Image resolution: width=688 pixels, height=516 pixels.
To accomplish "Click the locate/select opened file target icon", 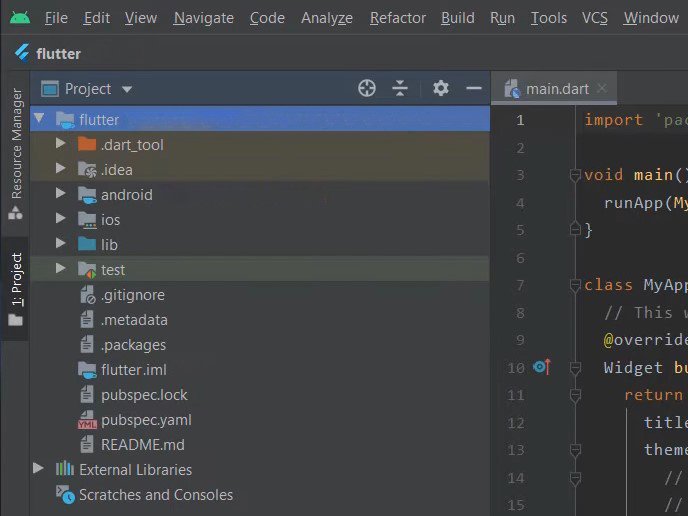I will [x=367, y=88].
